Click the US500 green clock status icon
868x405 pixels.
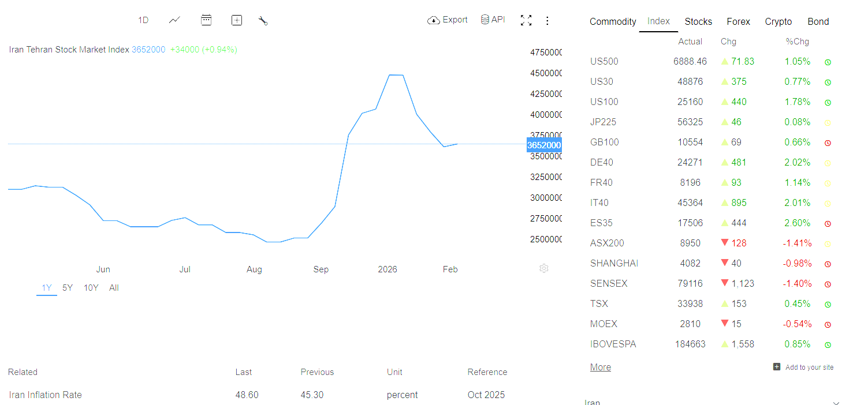point(828,62)
